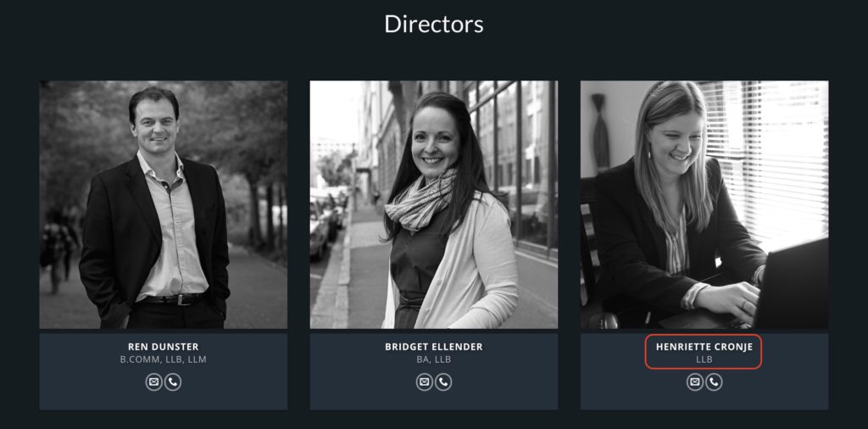
Task: Click the REN DUNSTER name link
Action: click(164, 347)
